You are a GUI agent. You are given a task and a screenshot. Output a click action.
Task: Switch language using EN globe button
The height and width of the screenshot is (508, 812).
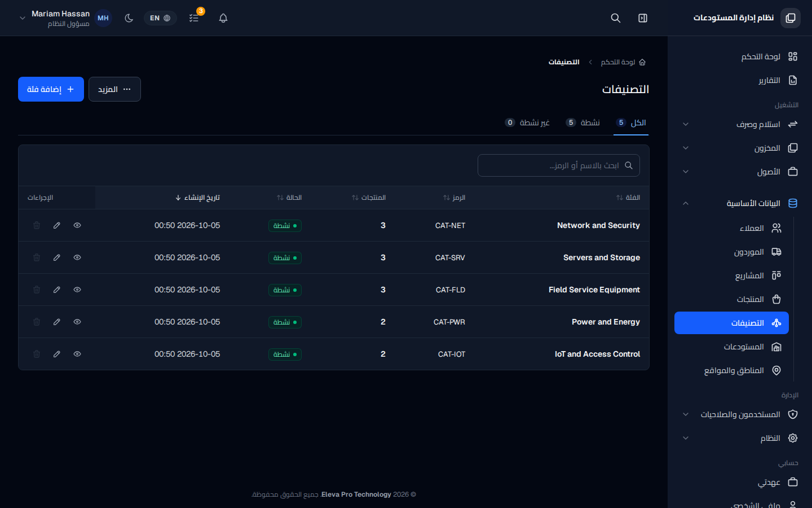(x=160, y=18)
